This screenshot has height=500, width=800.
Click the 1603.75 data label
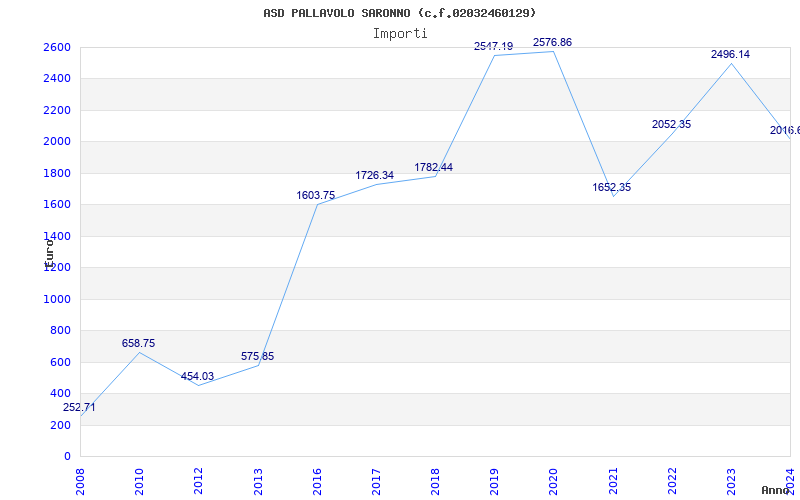[x=316, y=195]
